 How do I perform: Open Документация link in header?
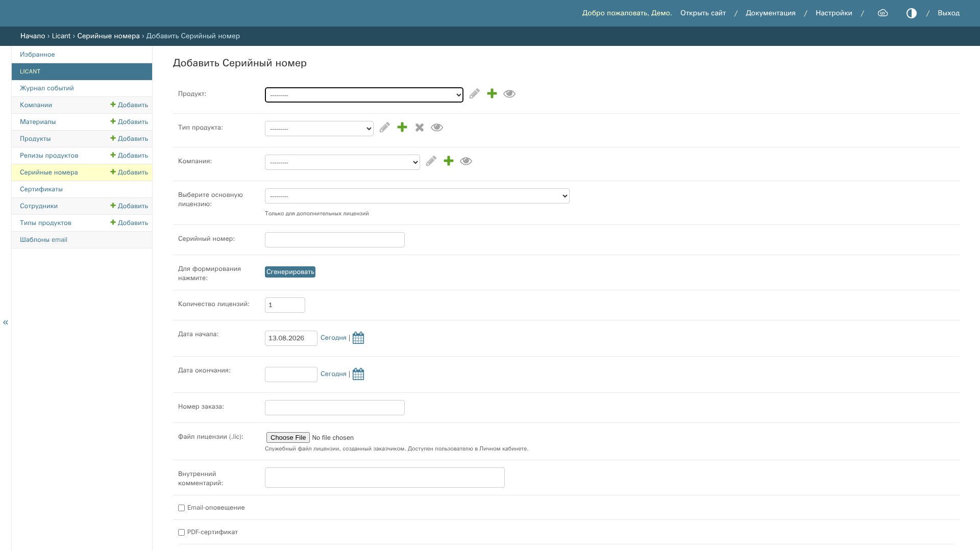coord(771,13)
